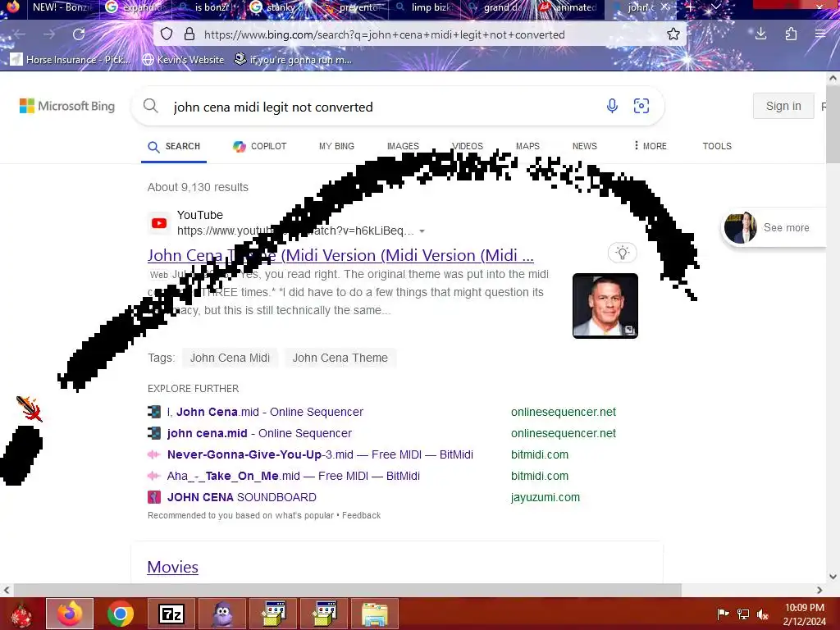Click the muted volume tray icon
This screenshot has height=630, width=840.
[762, 614]
